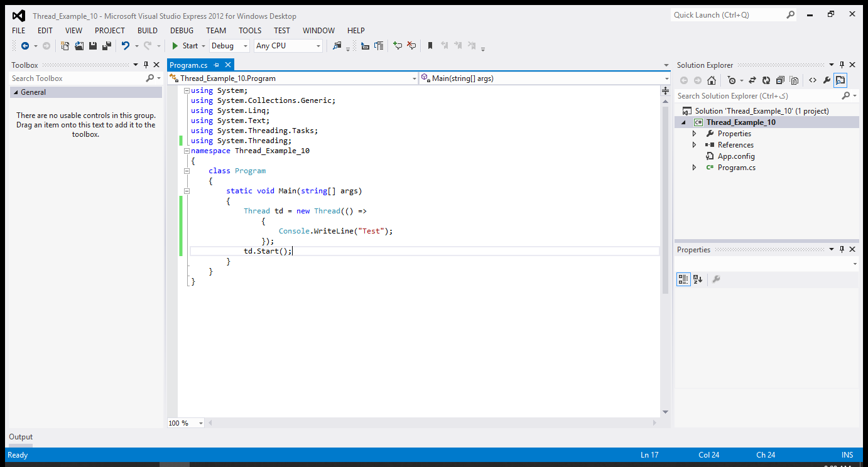868x467 pixels.
Task: Open the DEBUG menu
Action: [182, 30]
